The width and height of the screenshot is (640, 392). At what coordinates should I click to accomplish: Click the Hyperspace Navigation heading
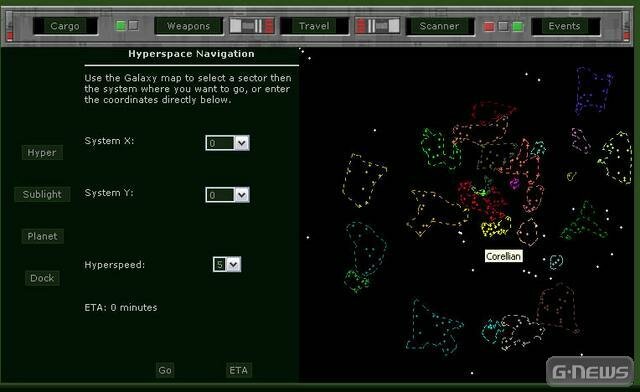click(x=191, y=54)
